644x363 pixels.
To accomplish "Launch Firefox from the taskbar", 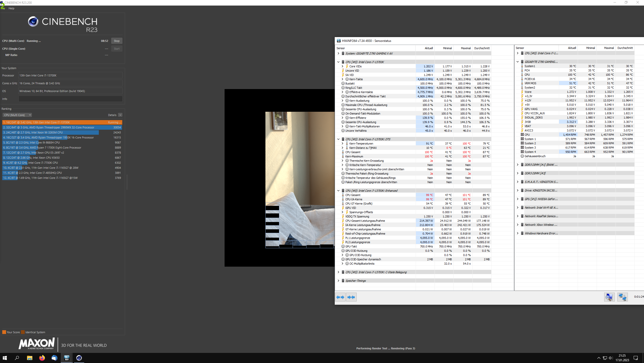I will [x=42, y=358].
